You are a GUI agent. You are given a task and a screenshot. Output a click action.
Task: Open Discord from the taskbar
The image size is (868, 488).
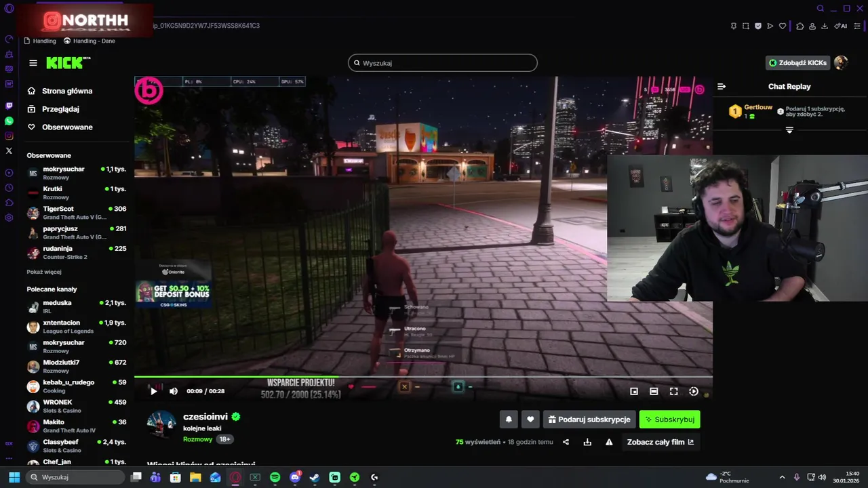click(295, 477)
